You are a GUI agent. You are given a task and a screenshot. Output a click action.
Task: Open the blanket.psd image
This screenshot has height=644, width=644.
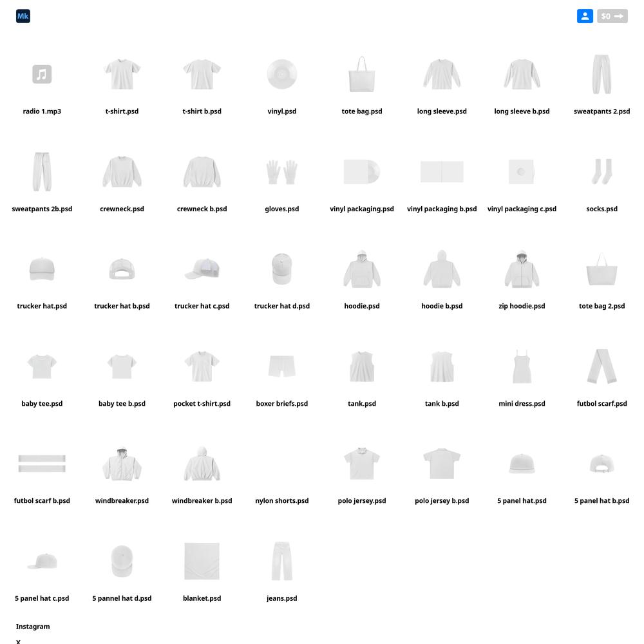(x=202, y=561)
